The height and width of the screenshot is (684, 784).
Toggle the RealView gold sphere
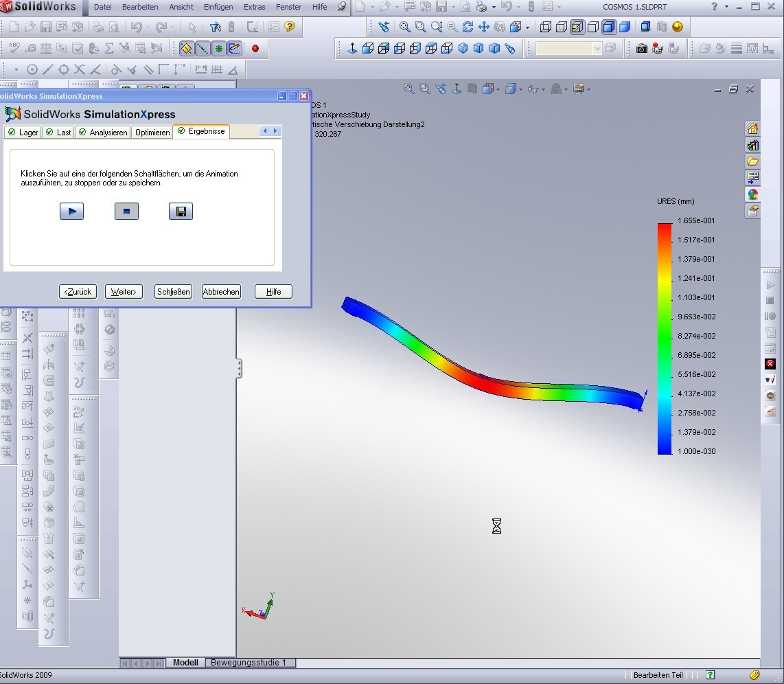pyautogui.click(x=678, y=27)
